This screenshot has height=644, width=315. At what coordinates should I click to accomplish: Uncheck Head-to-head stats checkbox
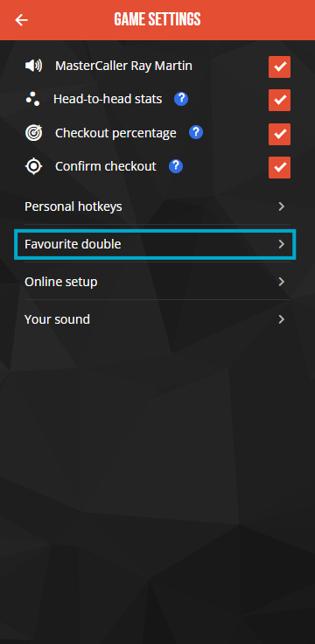pos(280,101)
